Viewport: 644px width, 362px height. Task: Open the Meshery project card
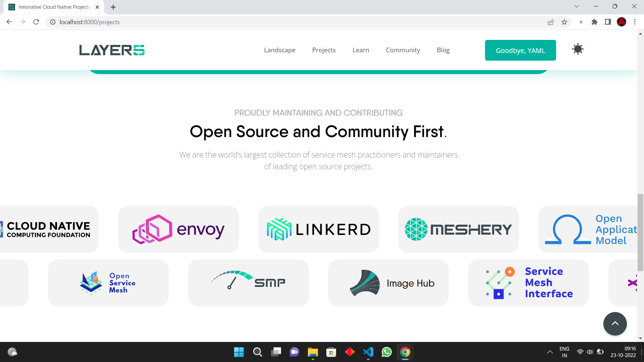coord(458,229)
